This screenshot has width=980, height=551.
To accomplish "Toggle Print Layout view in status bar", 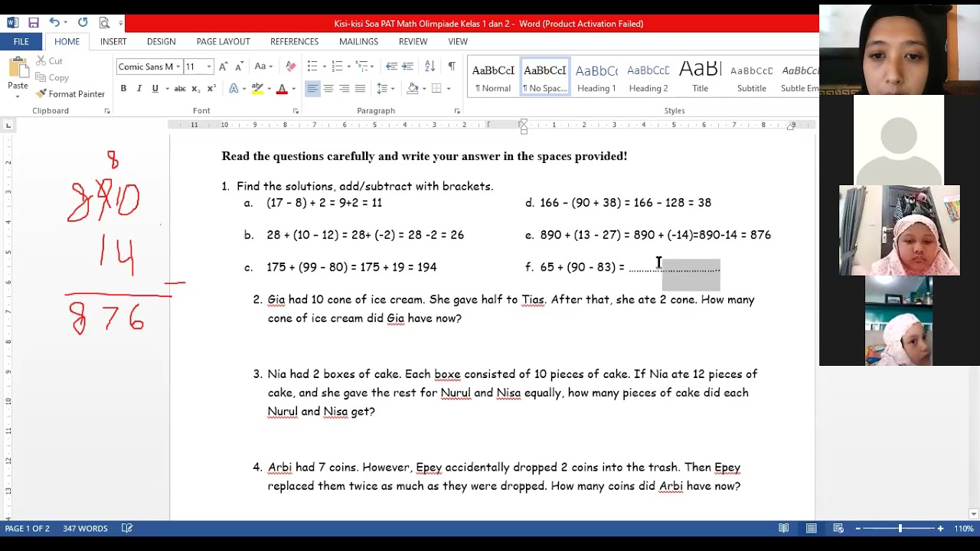I will [x=811, y=528].
